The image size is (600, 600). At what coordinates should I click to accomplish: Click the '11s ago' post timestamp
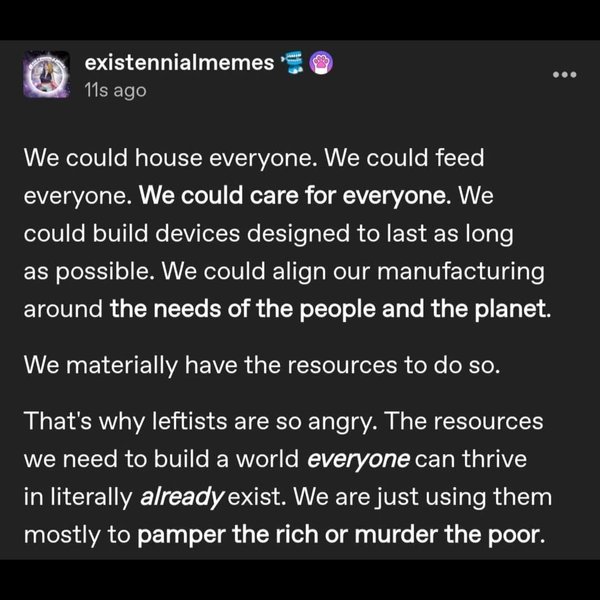pyautogui.click(x=116, y=91)
